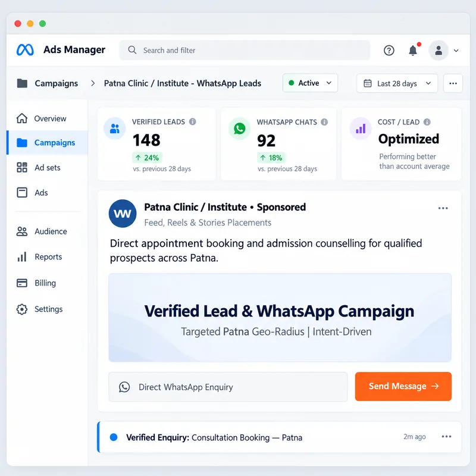Click the WhatsApp Chats logo icon

tap(240, 129)
